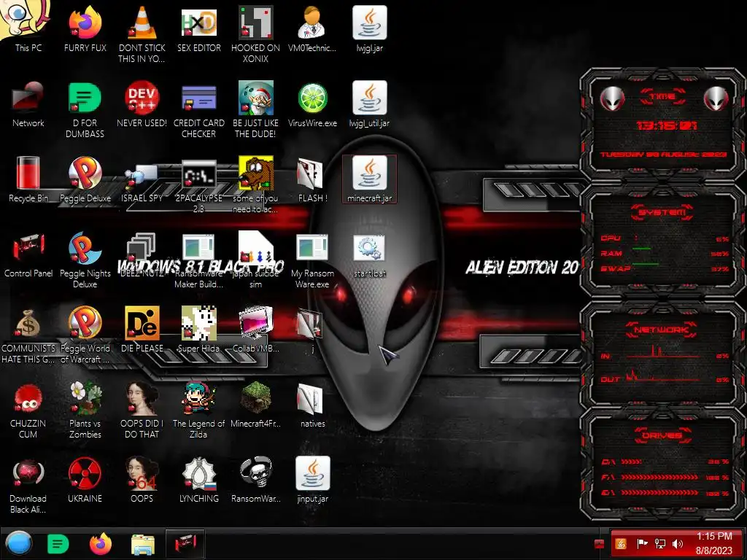Click the RansomWar... skull icon
Screen dimensions: 747x560
click(255, 480)
